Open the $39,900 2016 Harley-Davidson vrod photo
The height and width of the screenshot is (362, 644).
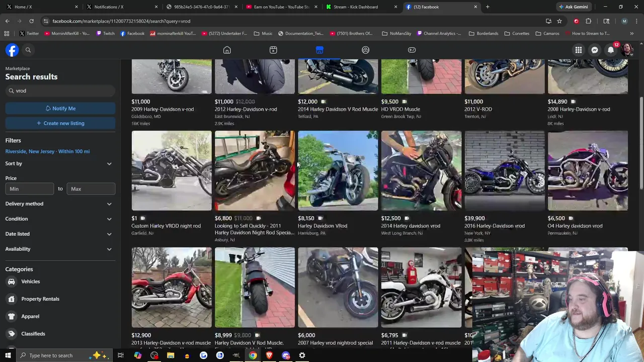click(x=505, y=170)
